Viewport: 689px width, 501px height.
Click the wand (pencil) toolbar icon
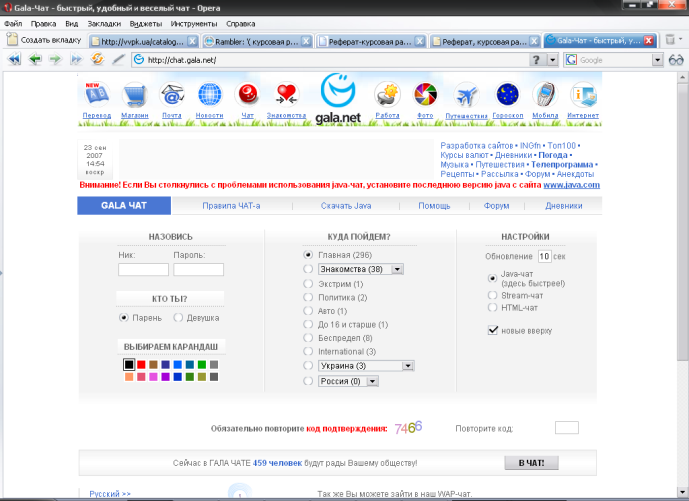point(118,59)
